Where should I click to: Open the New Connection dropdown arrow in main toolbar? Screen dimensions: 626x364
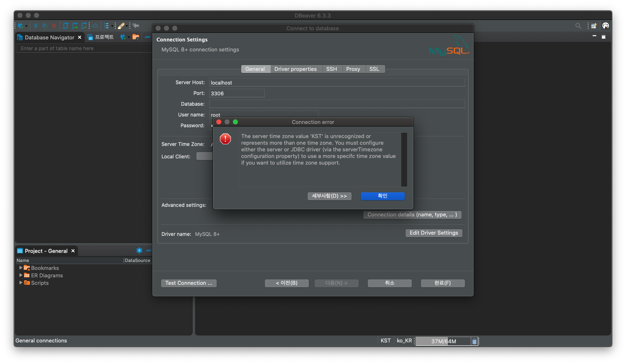pyautogui.click(x=26, y=26)
